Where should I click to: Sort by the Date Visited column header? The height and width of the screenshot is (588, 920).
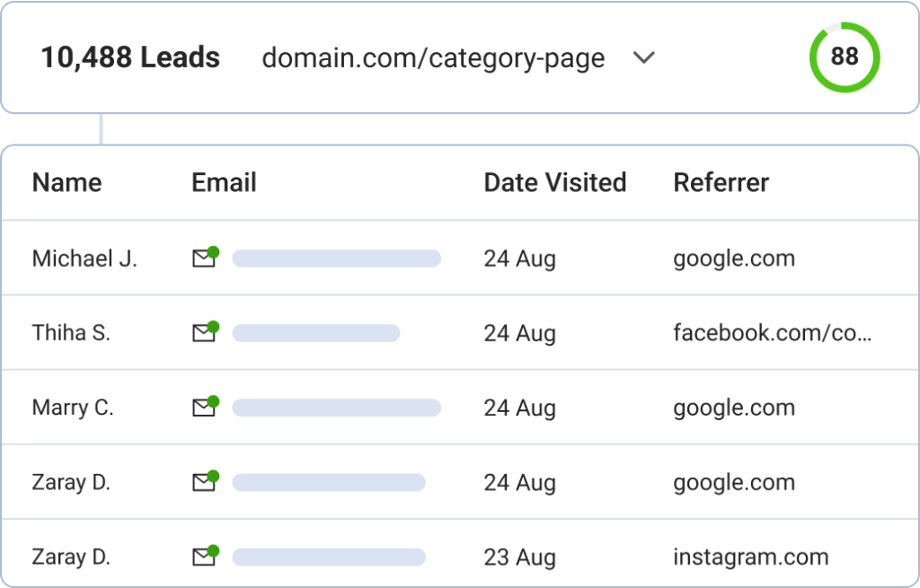click(555, 182)
